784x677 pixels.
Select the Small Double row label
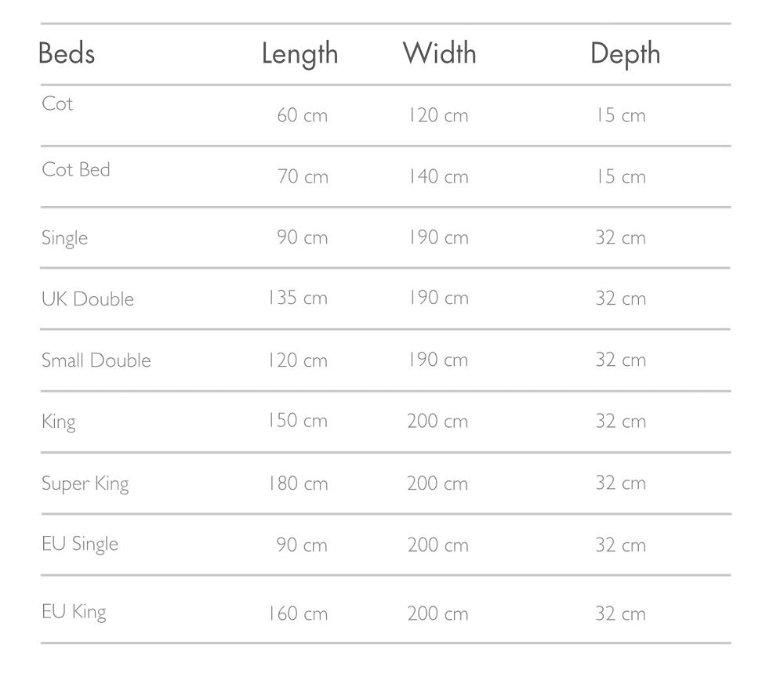(x=96, y=360)
